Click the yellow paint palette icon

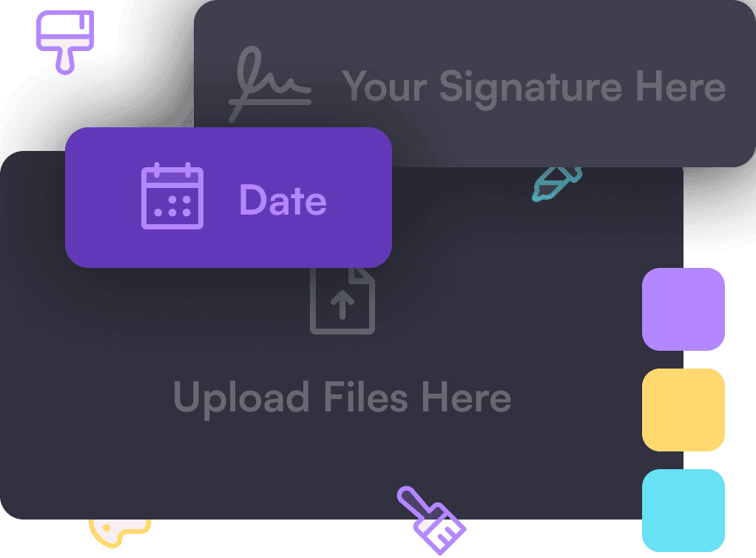tap(120, 534)
